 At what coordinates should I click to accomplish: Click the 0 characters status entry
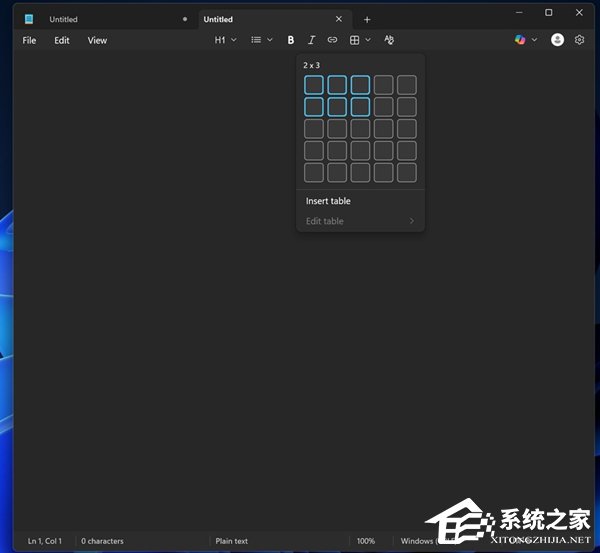tap(102, 541)
